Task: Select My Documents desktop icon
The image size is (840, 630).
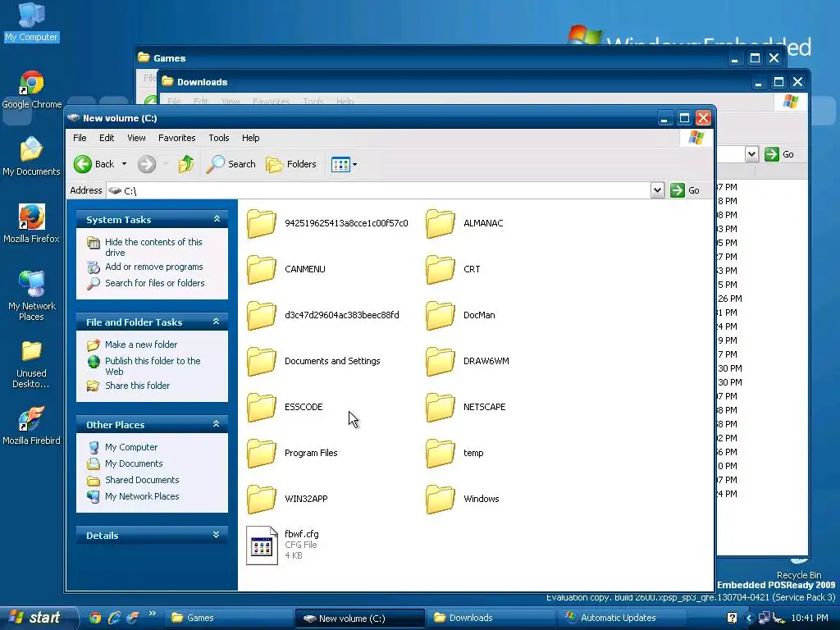Action: click(31, 157)
